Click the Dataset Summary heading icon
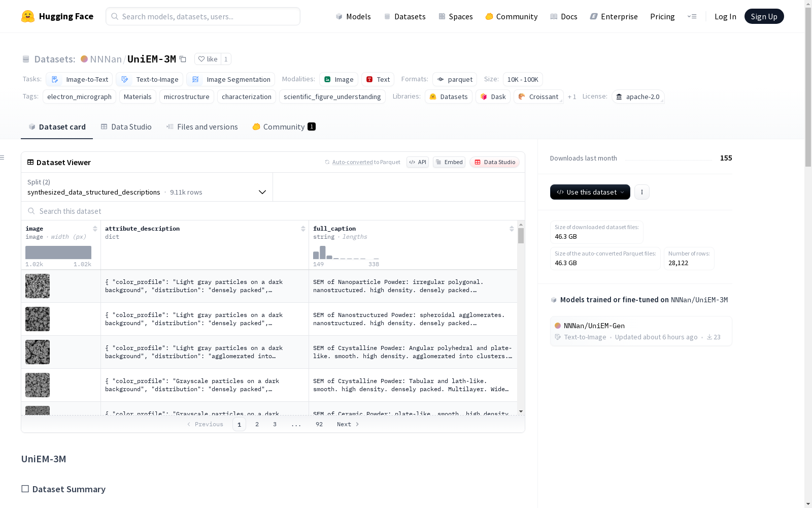Screen dimensions: 812x508 (x=25, y=489)
